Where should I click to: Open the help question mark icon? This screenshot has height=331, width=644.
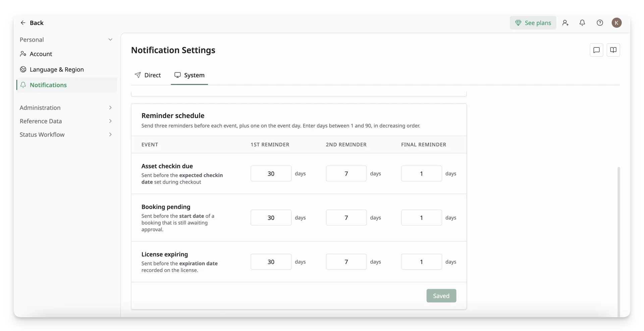pyautogui.click(x=600, y=23)
